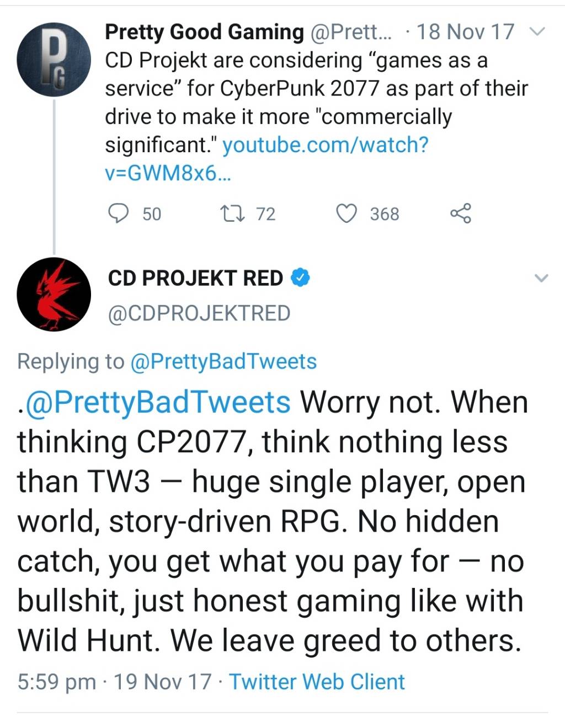Viewport: 565px width, 728px height.
Task: Click @PrettyBadTweets in the Replying to line
Action: point(223,361)
